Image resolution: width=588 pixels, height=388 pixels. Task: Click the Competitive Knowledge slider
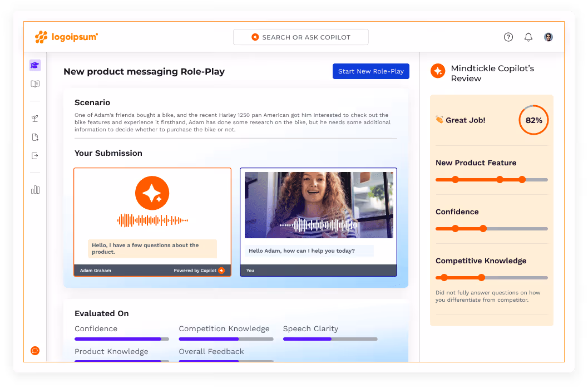[492, 278]
